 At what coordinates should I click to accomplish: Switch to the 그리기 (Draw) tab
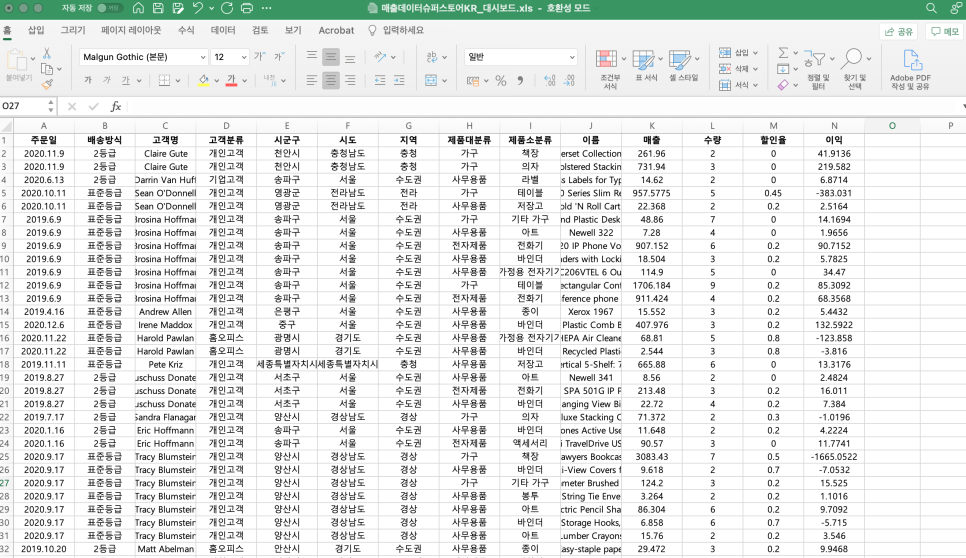click(73, 30)
